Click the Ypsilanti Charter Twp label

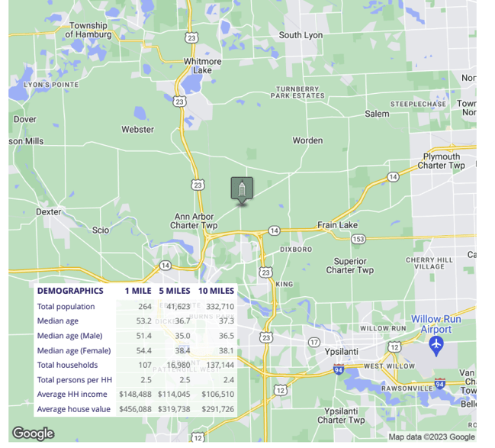tap(341, 415)
